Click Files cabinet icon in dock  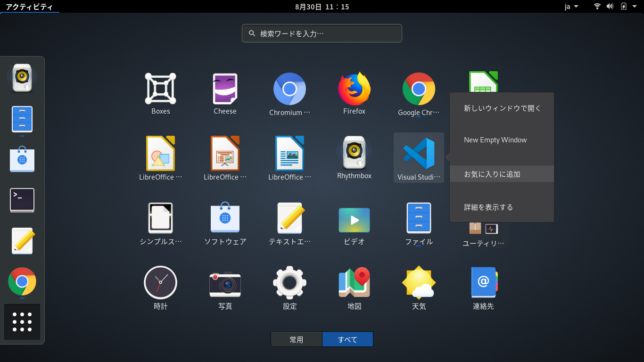tap(22, 119)
